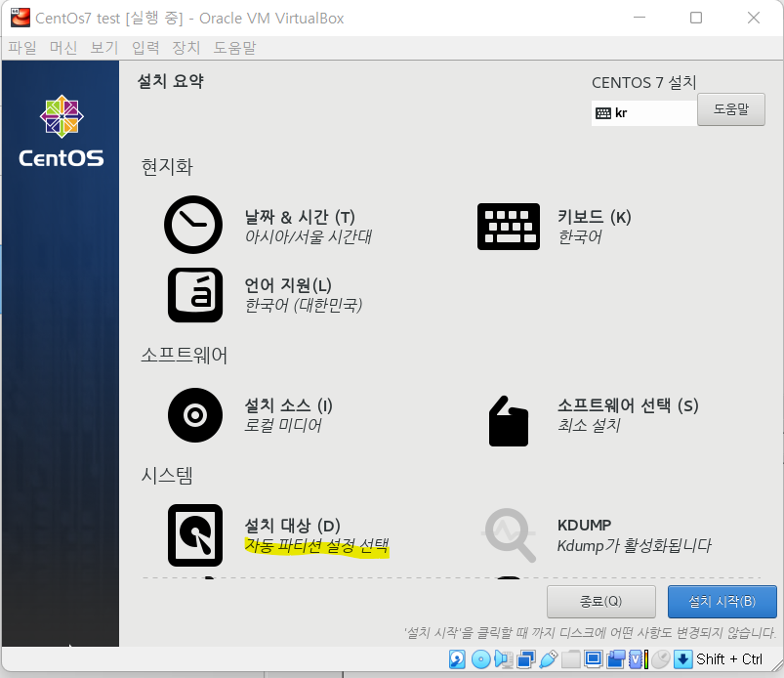This screenshot has width=784, height=678.
Task: Click the audio status icon
Action: tap(504, 659)
